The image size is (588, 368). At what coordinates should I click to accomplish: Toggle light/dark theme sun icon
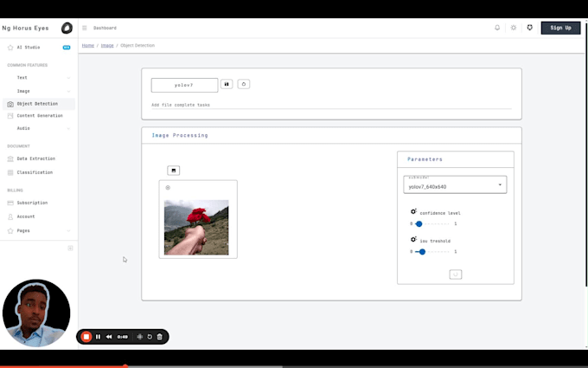pyautogui.click(x=514, y=28)
